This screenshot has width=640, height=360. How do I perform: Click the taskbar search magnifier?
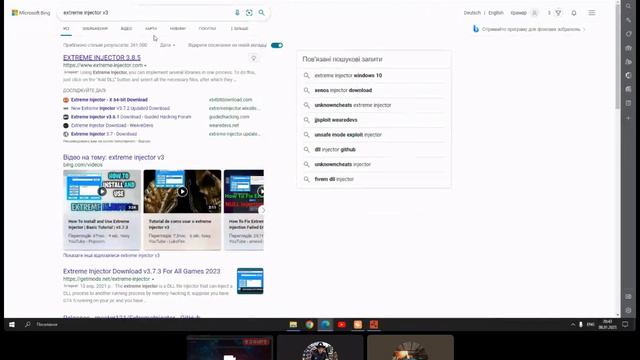(28, 324)
